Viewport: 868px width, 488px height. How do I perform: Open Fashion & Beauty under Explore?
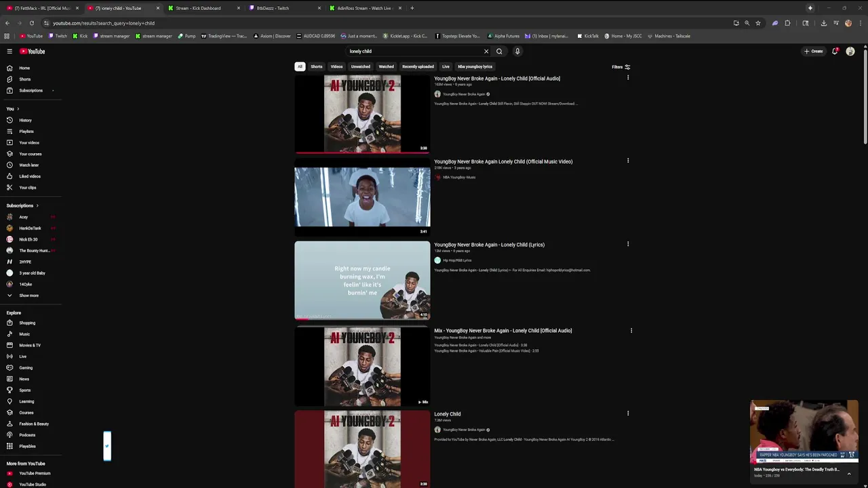pos(33,424)
